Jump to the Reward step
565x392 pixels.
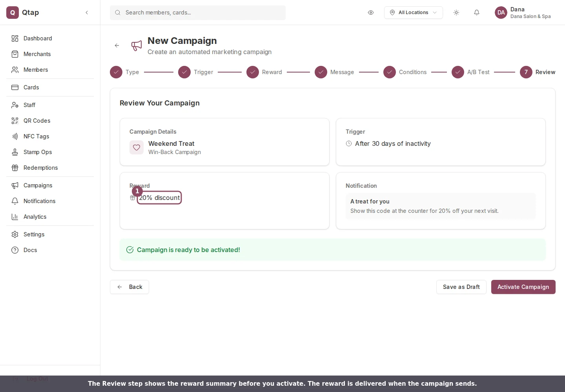pyautogui.click(x=264, y=72)
